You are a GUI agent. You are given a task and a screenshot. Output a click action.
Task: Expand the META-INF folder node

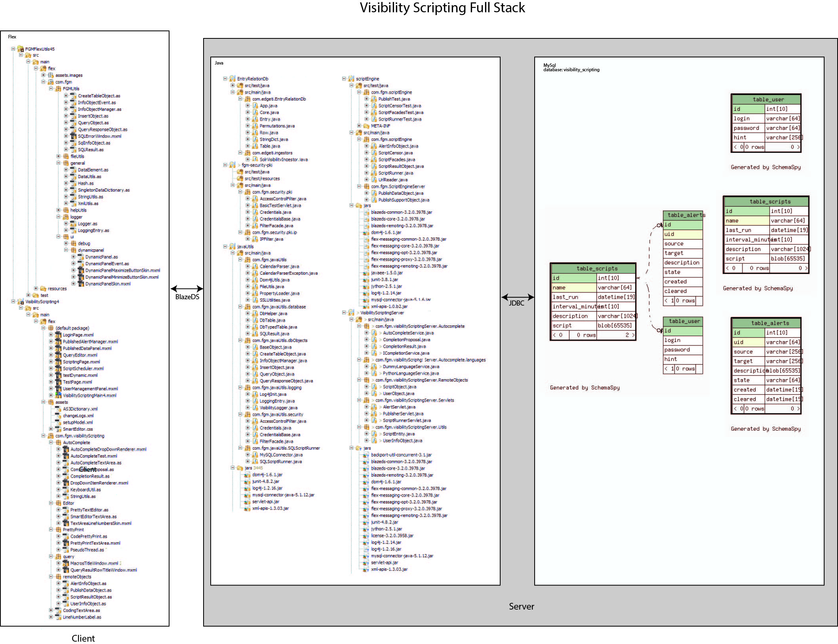point(359,126)
